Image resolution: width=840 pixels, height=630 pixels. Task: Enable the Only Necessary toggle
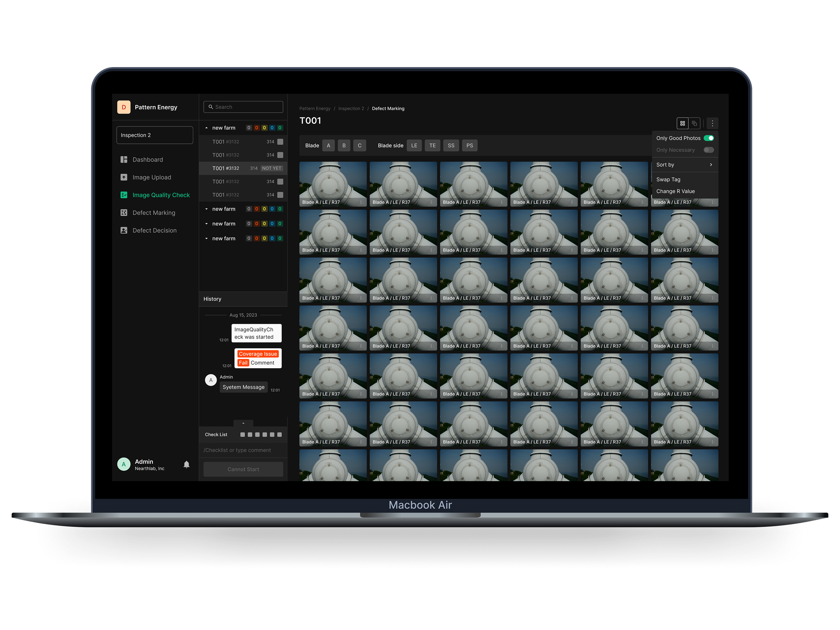[x=709, y=150]
